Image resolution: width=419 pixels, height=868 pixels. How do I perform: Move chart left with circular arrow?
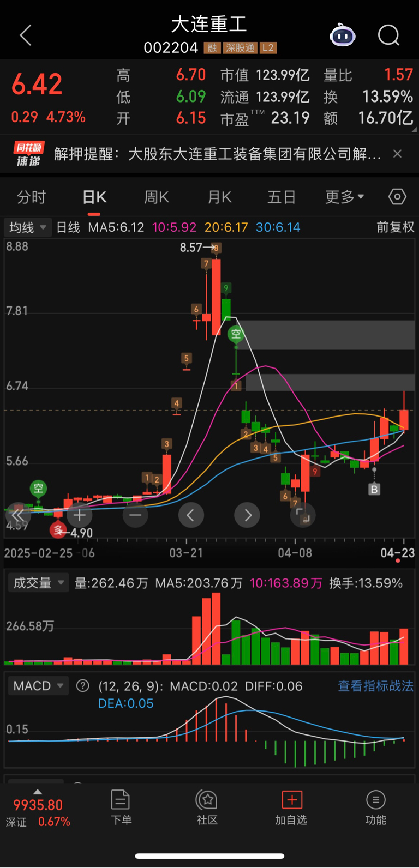191,515
